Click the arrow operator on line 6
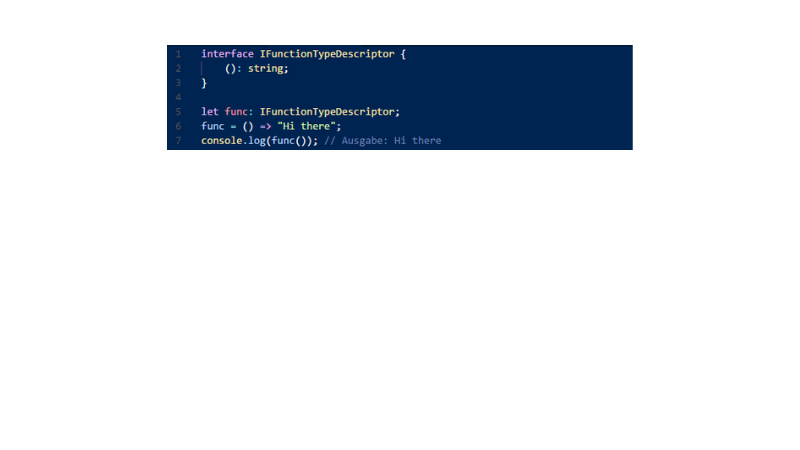This screenshot has height=450, width=800. pyautogui.click(x=265, y=126)
